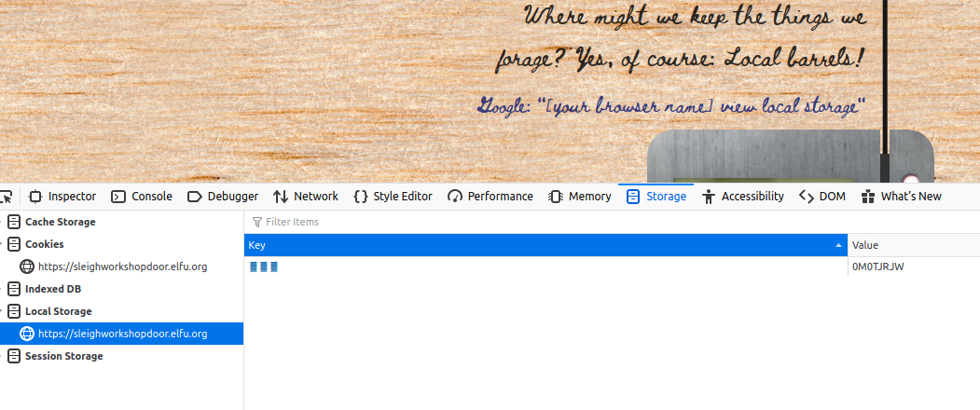Switch to the Console tab
Screen dimensions: 980x410
click(x=141, y=197)
